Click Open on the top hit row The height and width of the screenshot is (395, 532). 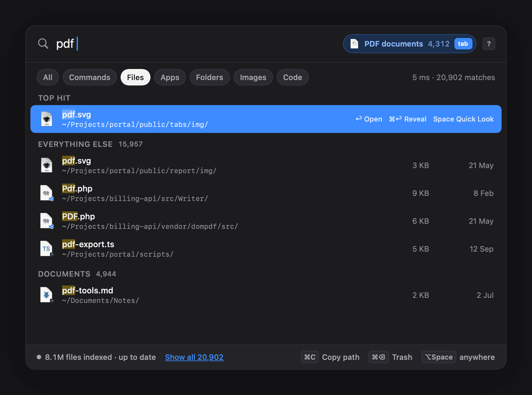(x=369, y=119)
